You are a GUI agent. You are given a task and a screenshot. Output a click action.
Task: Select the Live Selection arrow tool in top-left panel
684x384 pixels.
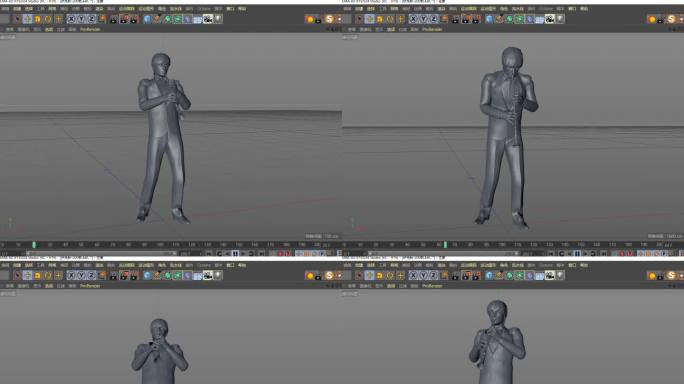pyautogui.click(x=17, y=19)
